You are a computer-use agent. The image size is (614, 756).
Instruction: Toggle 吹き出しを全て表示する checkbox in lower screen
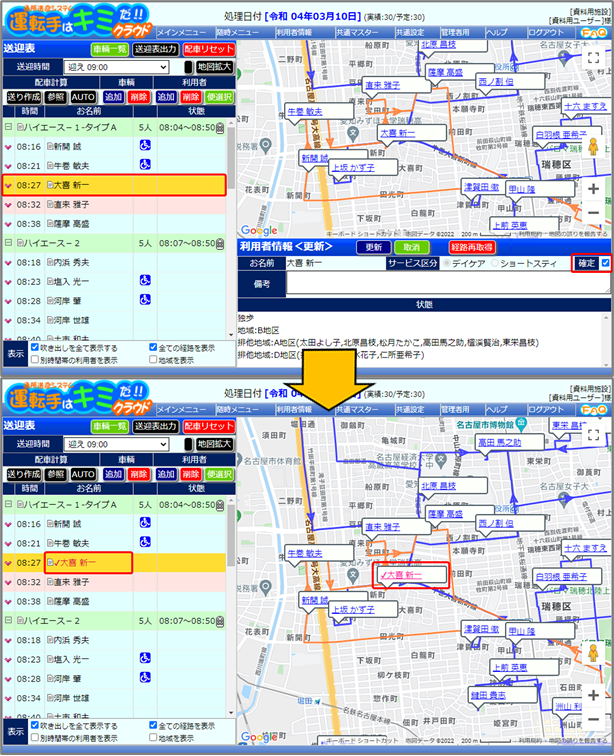pyautogui.click(x=35, y=725)
